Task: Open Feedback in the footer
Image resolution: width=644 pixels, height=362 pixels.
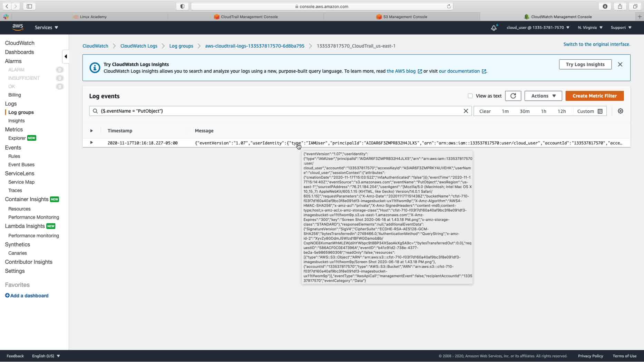Action: pos(15,356)
